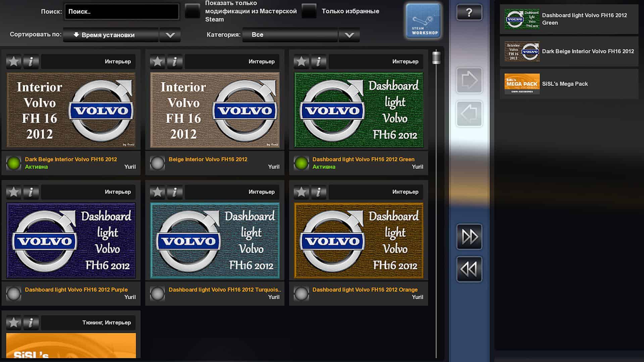The height and width of the screenshot is (362, 644).
Task: Open the Steam Workshop button
Action: tap(423, 21)
